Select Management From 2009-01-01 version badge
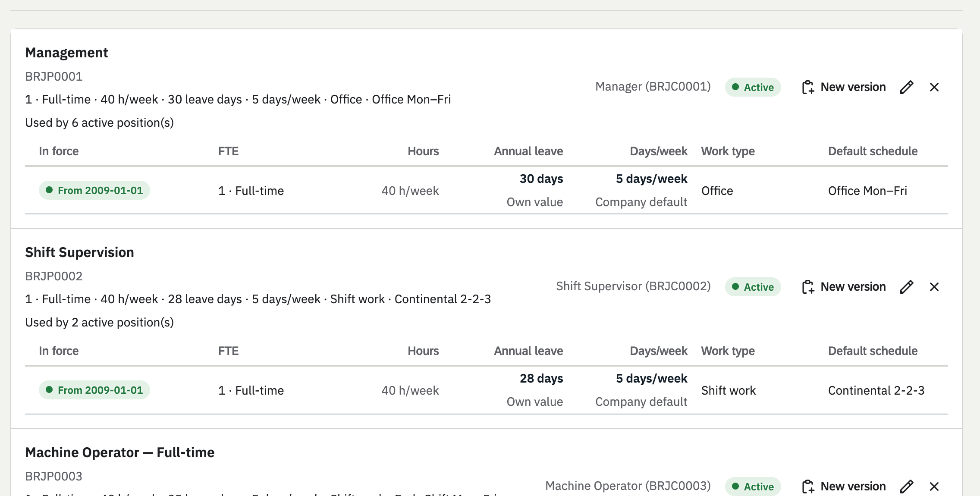The width and height of the screenshot is (980, 496). coord(94,190)
